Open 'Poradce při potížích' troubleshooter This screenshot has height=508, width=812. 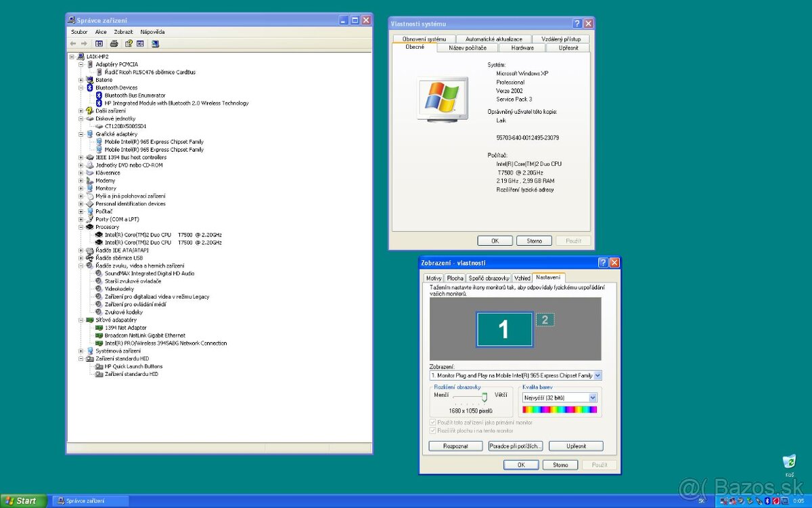516,446
